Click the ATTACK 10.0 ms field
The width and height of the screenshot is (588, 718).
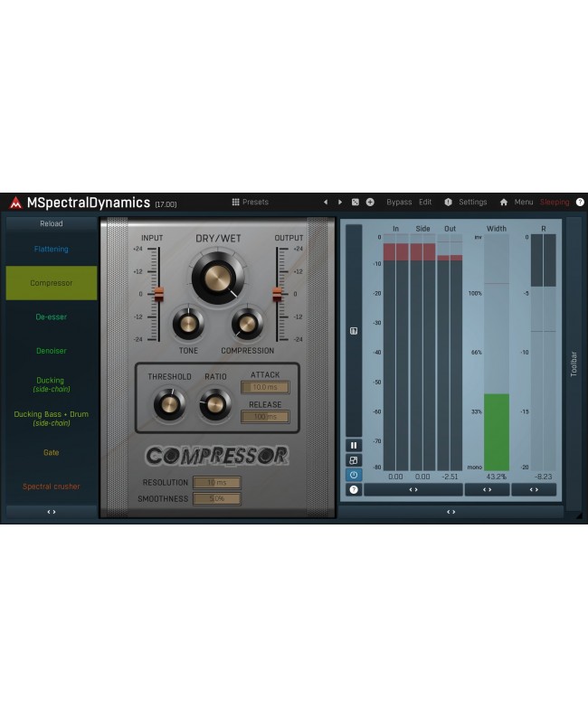click(265, 387)
